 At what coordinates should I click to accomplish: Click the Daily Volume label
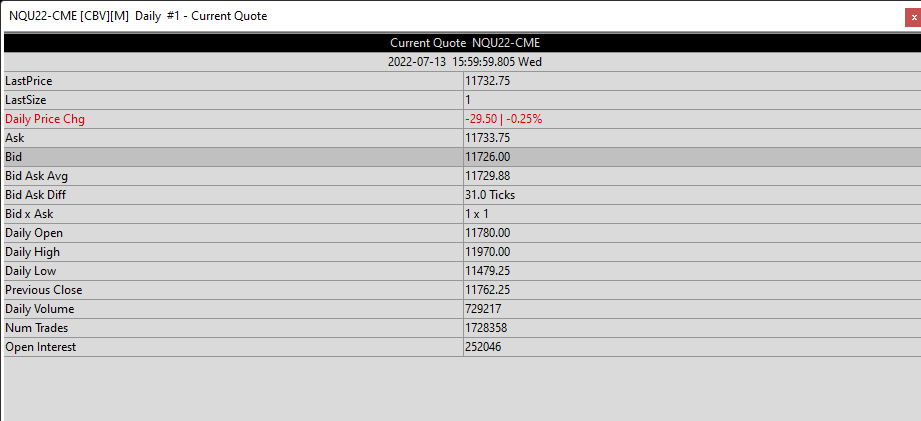point(40,309)
